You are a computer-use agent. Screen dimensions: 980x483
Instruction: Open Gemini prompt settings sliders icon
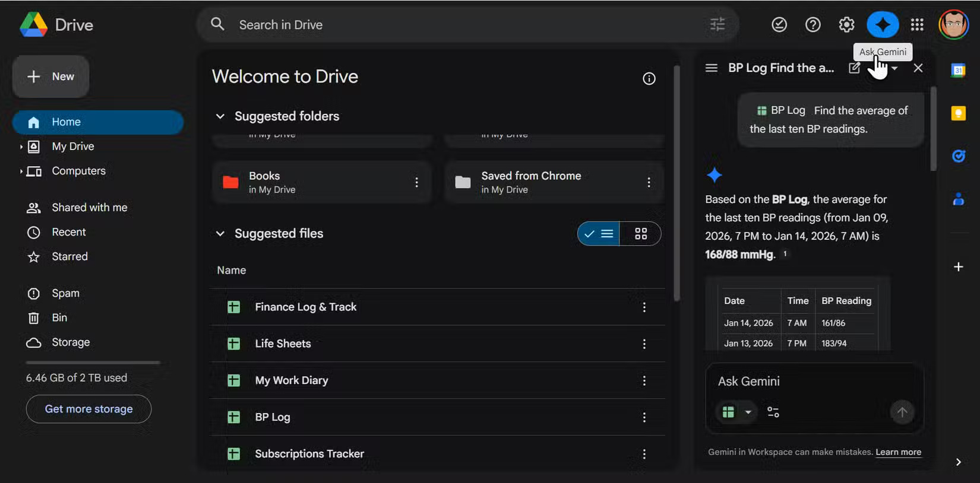click(773, 412)
